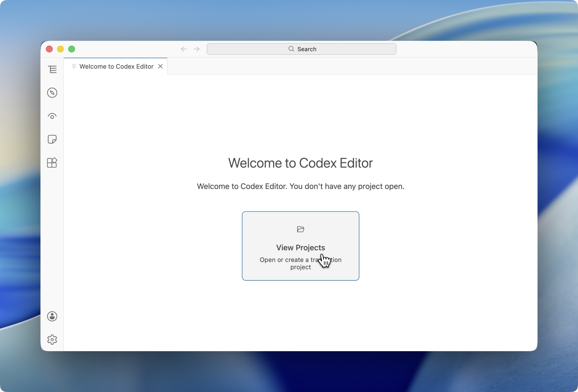
Task: Maximize window with the green button
Action: [72, 49]
